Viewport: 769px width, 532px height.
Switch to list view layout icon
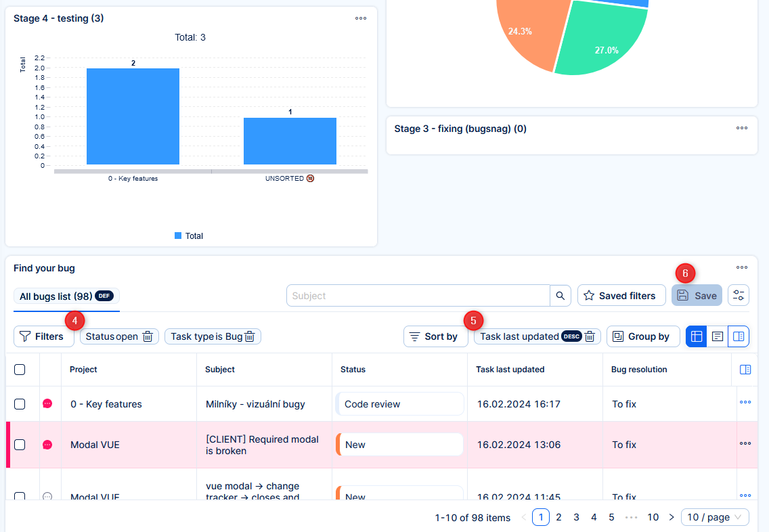[x=718, y=336]
